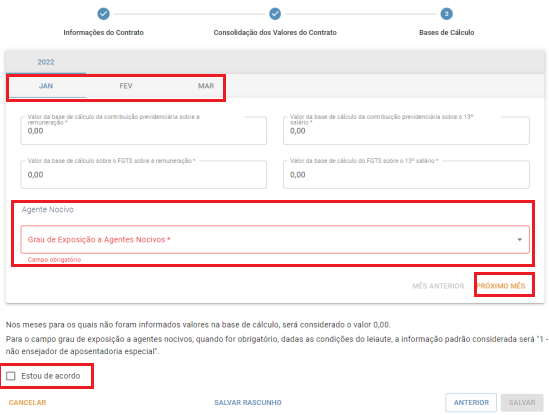The height and width of the screenshot is (415, 549).
Task: Click SALVAR RASCUNHO to save draft
Action: coord(248,402)
